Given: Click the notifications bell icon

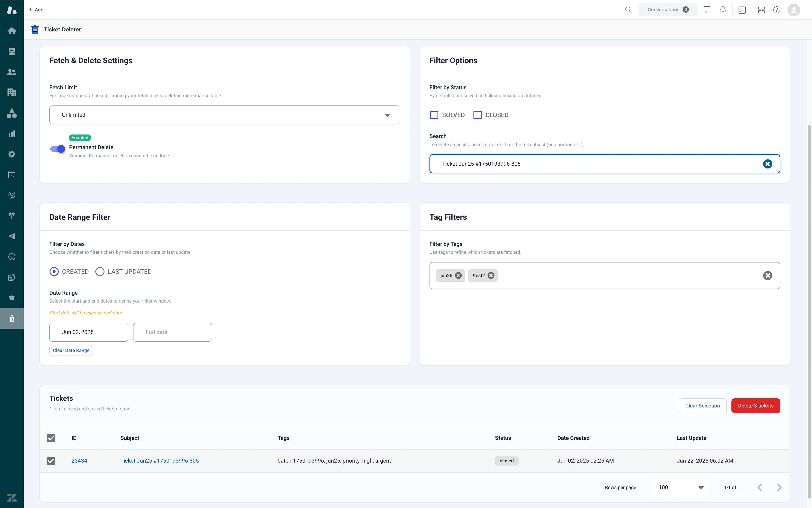Looking at the screenshot, I should (x=722, y=10).
